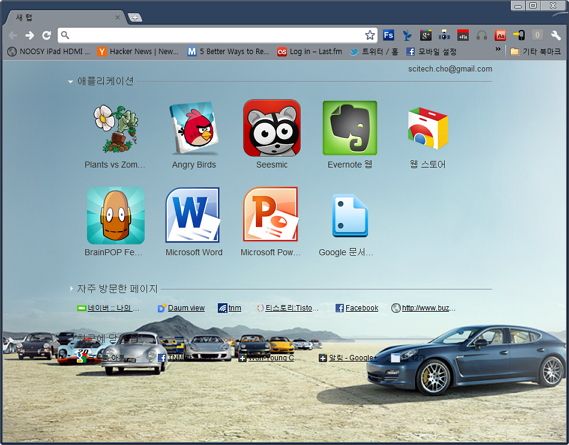Viewport: 569px width, 445px height.
Task: Click the gray 0 counter extension
Action: pyautogui.click(x=537, y=35)
